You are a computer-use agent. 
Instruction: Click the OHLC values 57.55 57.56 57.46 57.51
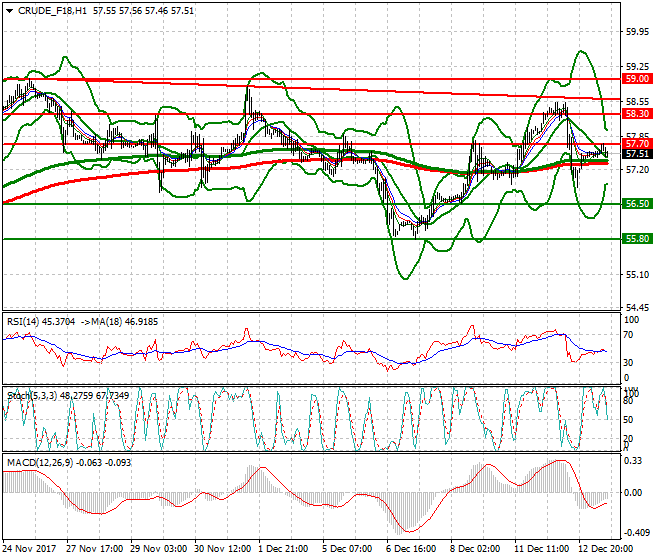pyautogui.click(x=144, y=11)
